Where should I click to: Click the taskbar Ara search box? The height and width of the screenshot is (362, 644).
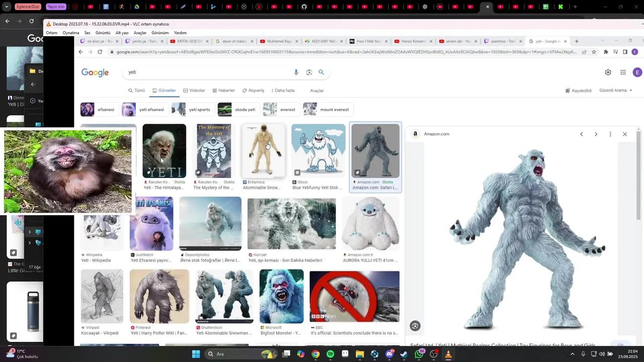(x=240, y=354)
